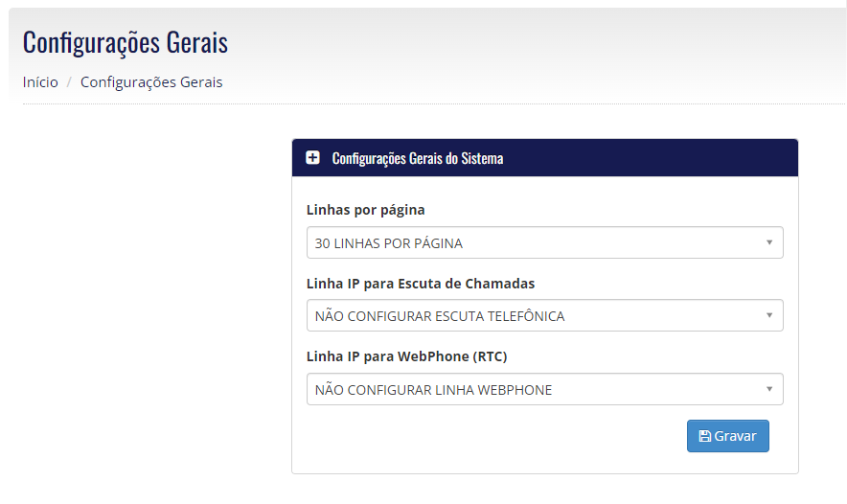The height and width of the screenshot is (504, 847).
Task: Click the dark blue panel header bar
Action: (544, 158)
